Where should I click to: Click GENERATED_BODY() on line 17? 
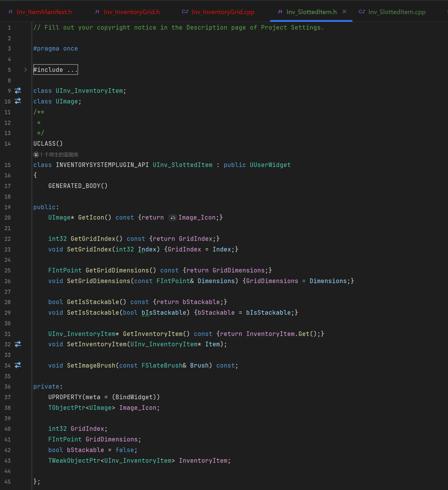[78, 186]
